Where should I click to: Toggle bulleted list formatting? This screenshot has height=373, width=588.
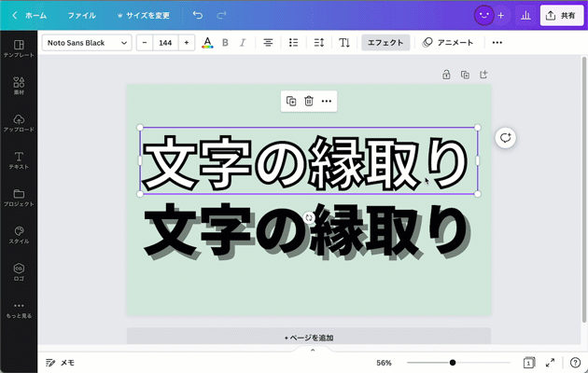[294, 43]
